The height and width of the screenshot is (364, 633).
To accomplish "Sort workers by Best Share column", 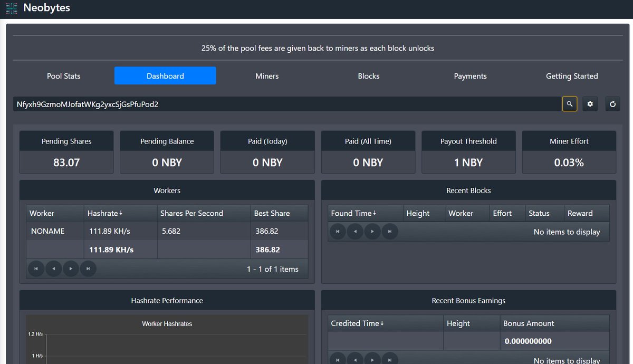I will point(279,213).
